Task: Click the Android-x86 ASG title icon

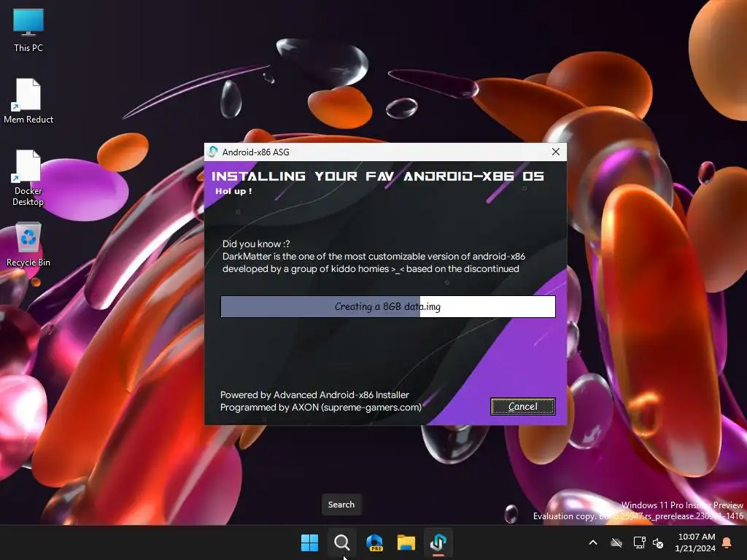Action: 212,152
